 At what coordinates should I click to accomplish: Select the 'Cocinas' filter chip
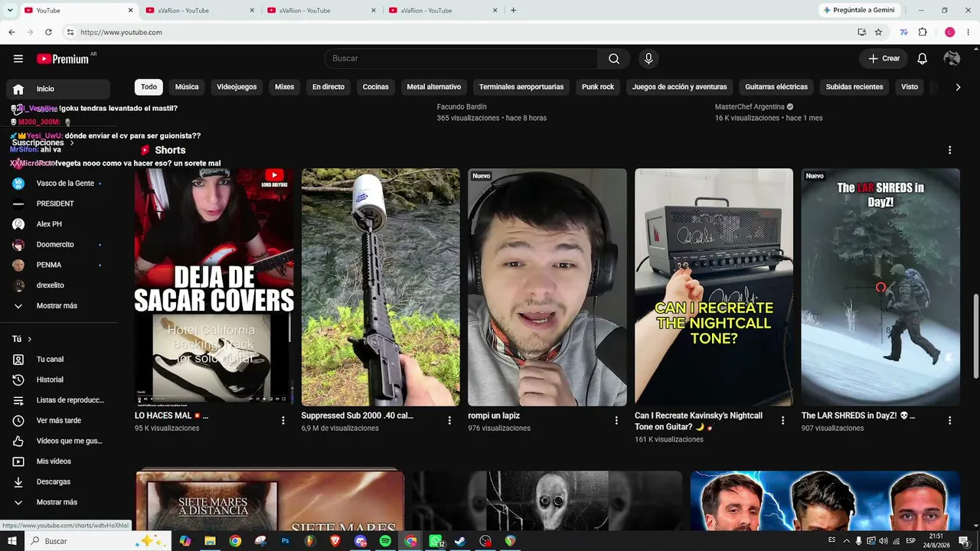[x=376, y=87]
